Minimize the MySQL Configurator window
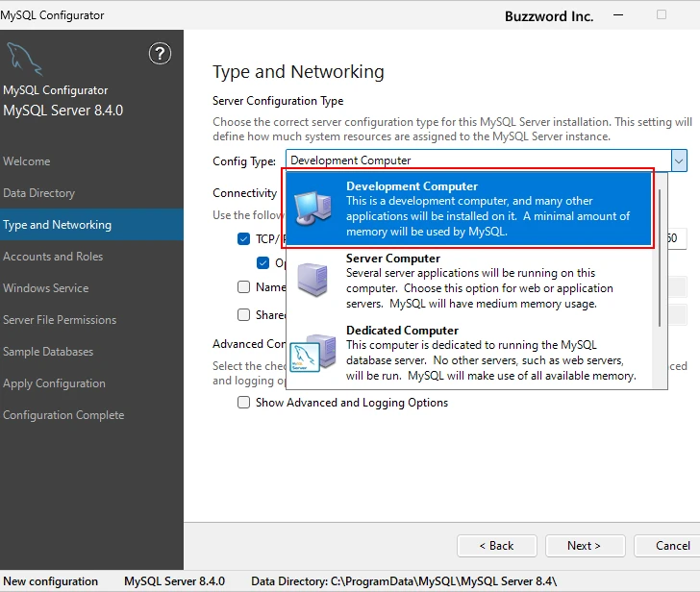Viewport: 700px width, 592px height. coord(618,15)
